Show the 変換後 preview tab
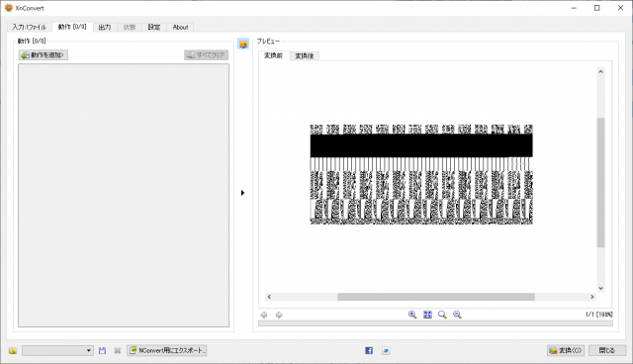This screenshot has width=633, height=364. tap(305, 56)
